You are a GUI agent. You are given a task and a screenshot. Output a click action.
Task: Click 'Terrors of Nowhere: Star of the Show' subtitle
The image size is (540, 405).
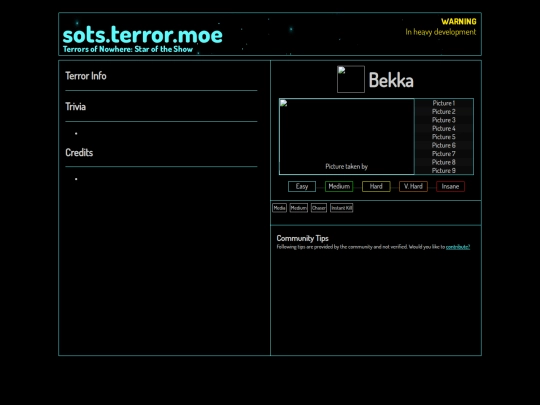(x=128, y=49)
